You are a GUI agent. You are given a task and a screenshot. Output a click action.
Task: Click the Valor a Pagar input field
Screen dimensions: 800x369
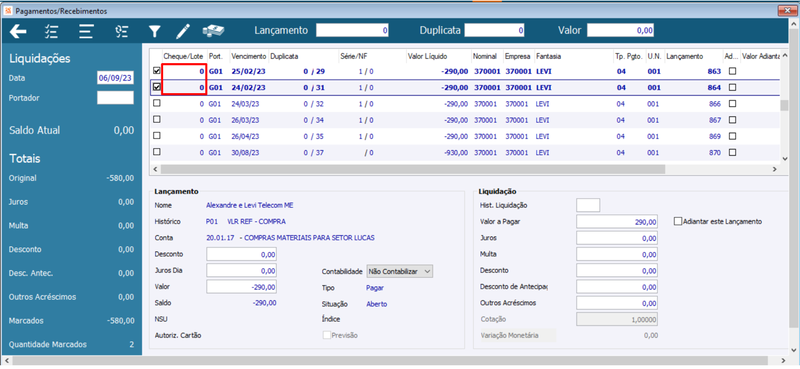(x=617, y=222)
